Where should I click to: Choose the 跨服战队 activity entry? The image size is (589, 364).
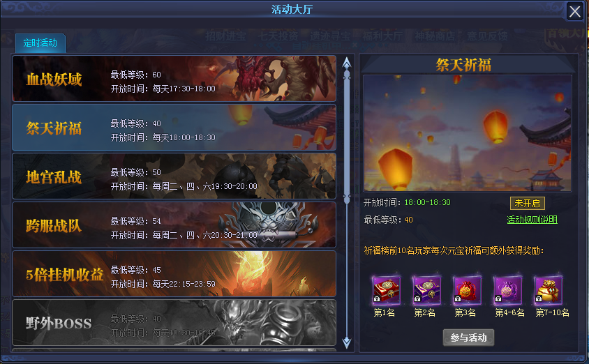174,225
